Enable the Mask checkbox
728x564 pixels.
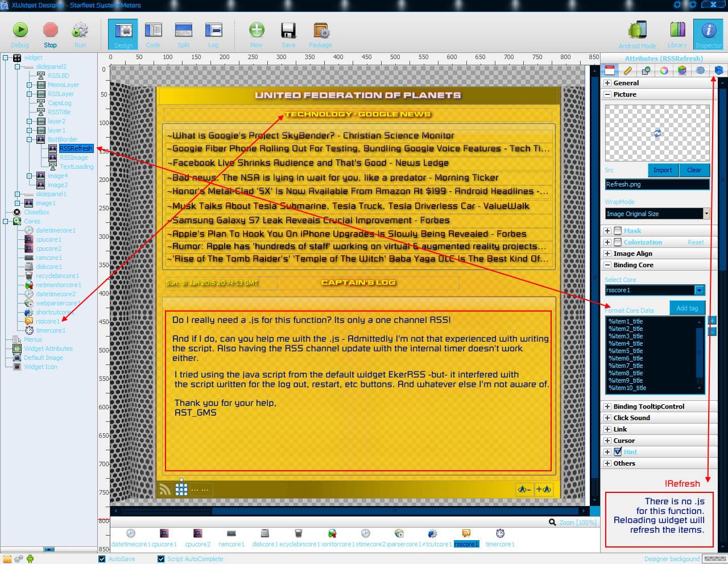click(618, 231)
